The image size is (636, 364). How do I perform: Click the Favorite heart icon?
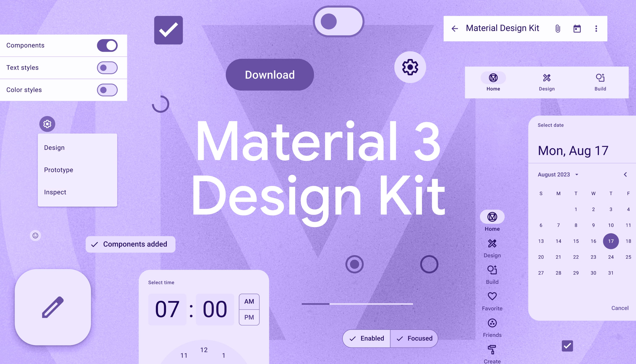coord(492,296)
